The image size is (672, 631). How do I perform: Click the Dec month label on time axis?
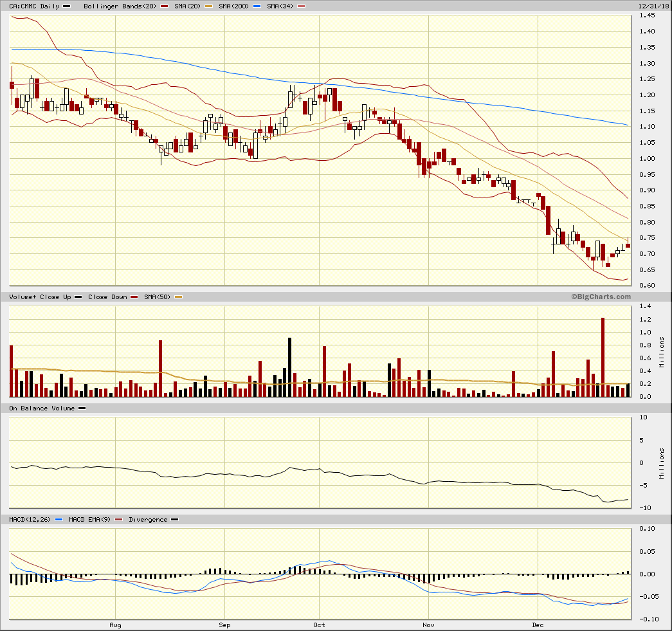[538, 625]
